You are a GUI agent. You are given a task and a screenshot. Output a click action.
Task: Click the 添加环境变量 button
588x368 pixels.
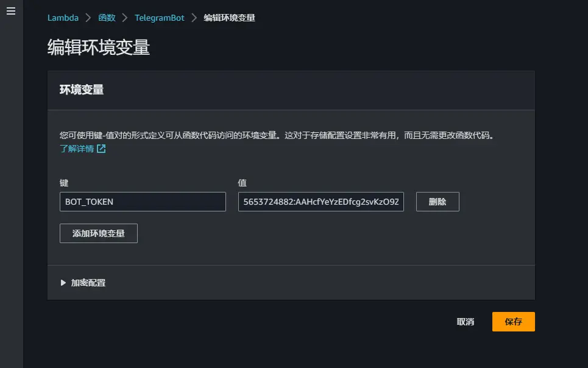[x=99, y=233]
